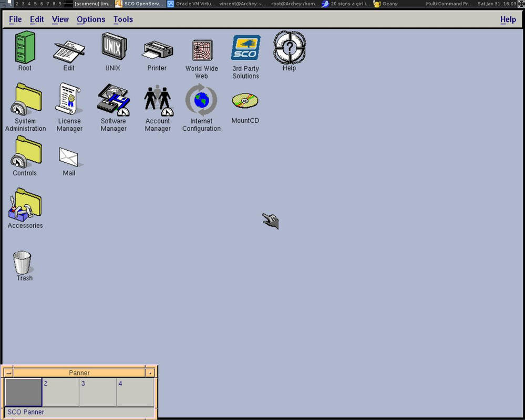Open the Printer icon

coord(157,50)
